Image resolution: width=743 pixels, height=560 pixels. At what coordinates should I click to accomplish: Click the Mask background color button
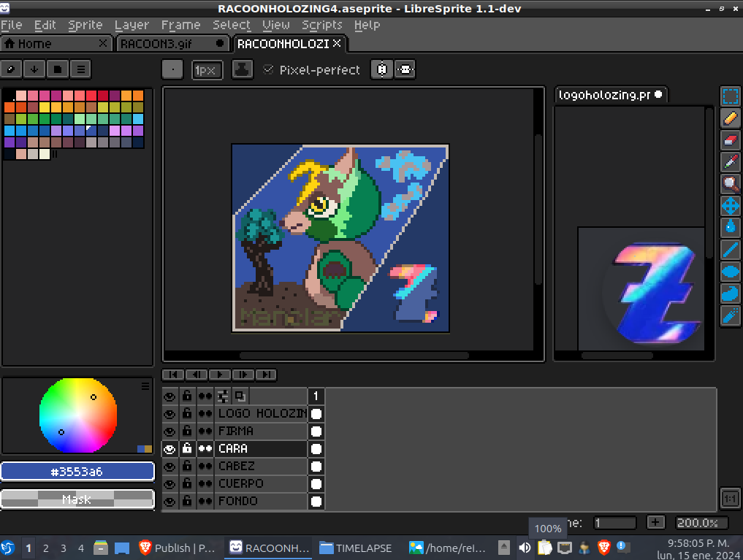[77, 499]
